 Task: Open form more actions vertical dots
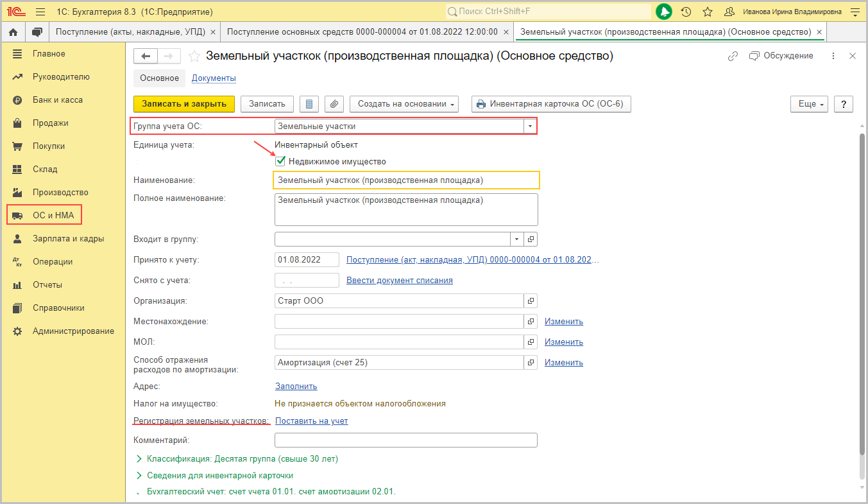(x=833, y=56)
